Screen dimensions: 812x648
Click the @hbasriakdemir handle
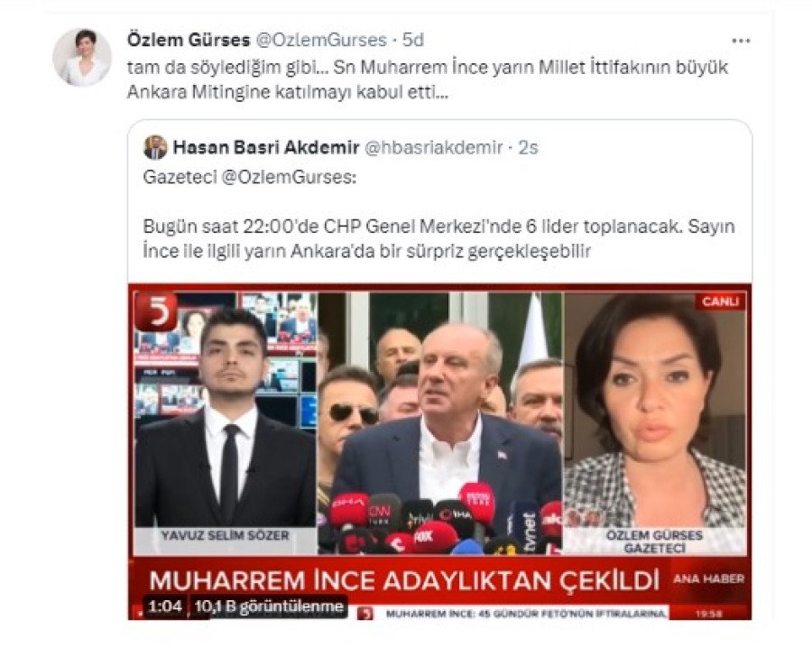(434, 148)
